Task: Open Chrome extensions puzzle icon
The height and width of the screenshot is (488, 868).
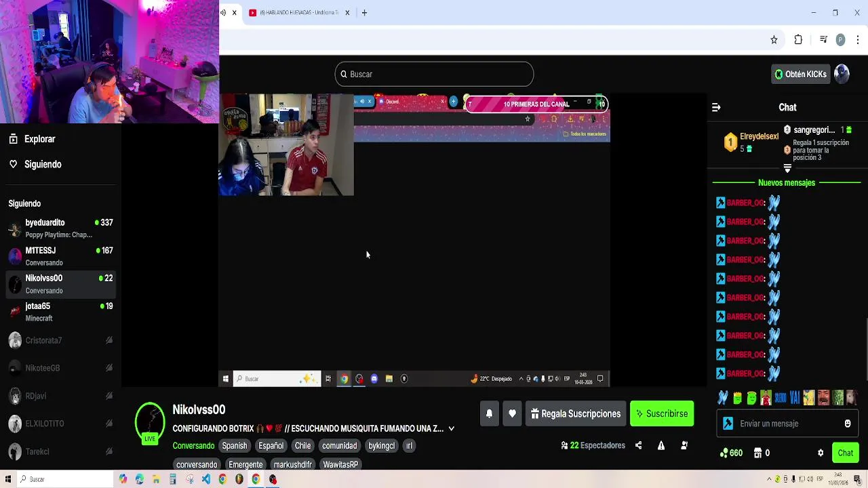Action: coord(798,40)
